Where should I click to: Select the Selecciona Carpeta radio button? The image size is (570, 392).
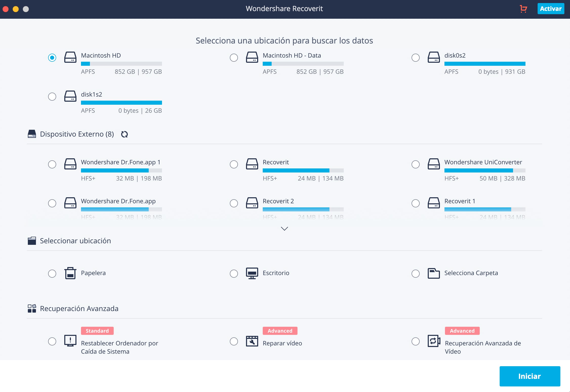coord(416,274)
